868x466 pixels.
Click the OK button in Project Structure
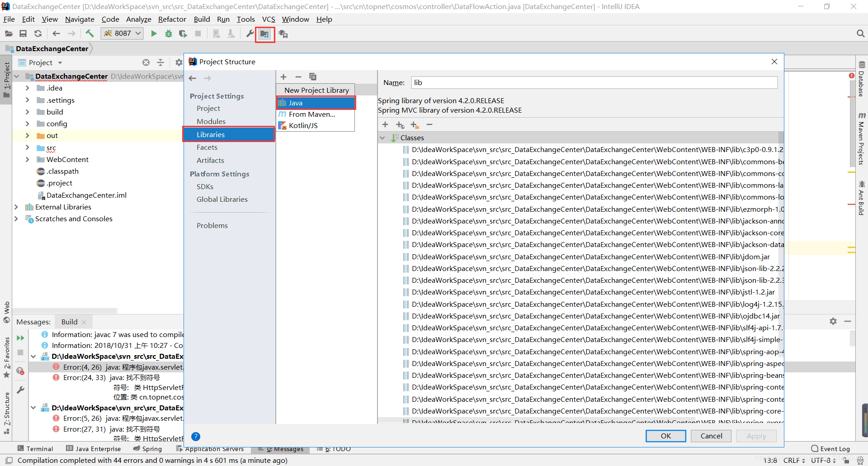coord(665,436)
